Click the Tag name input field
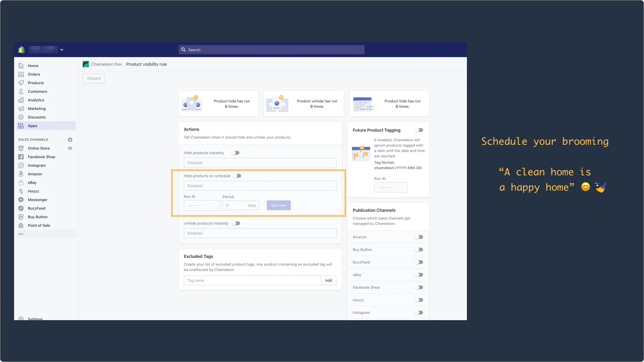The width and height of the screenshot is (644, 362). click(x=252, y=281)
